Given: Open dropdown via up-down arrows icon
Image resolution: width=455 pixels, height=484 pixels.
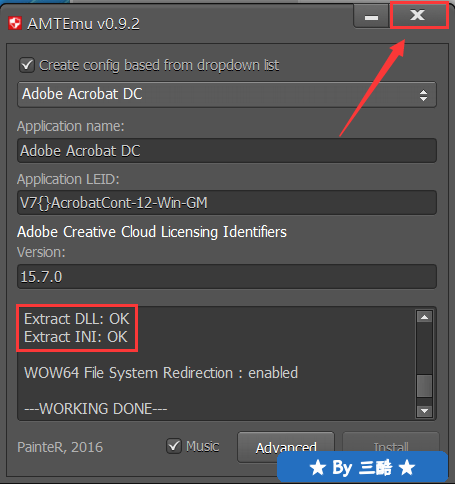Looking at the screenshot, I should [423, 95].
